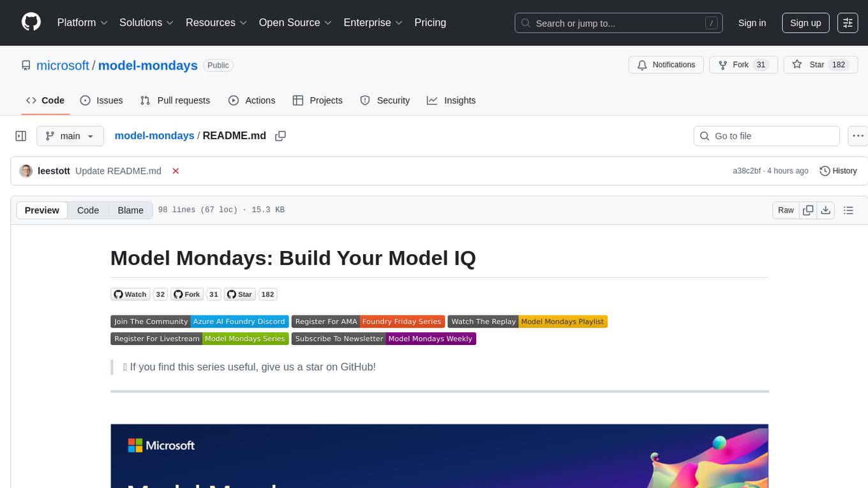Click the Watch badge in README
868x488 pixels.
(x=131, y=294)
